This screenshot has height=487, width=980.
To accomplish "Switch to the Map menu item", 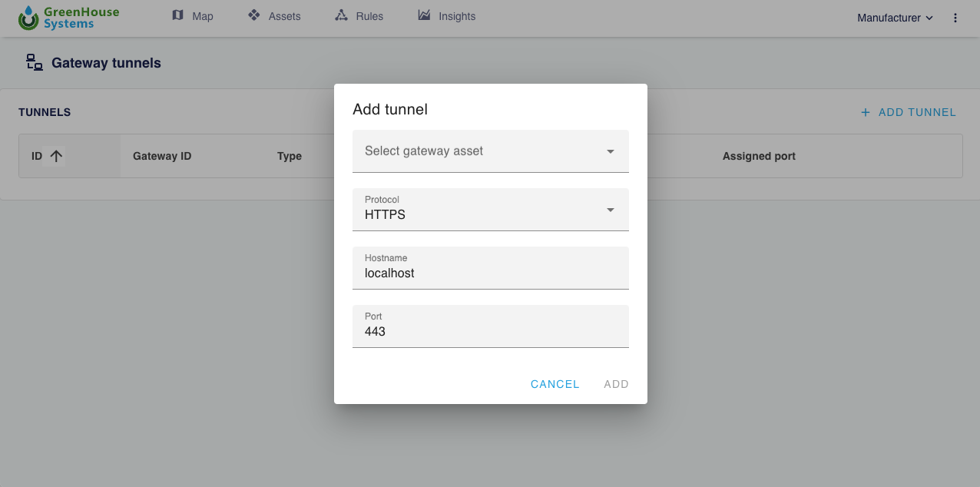I will click(x=201, y=15).
